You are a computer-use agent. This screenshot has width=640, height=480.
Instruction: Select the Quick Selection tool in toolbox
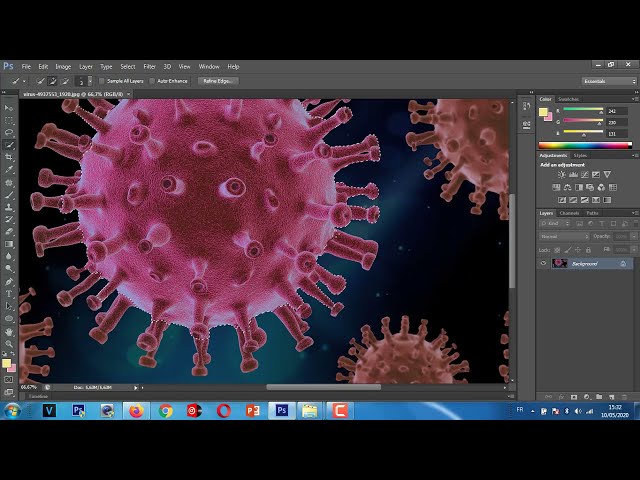pos(9,144)
